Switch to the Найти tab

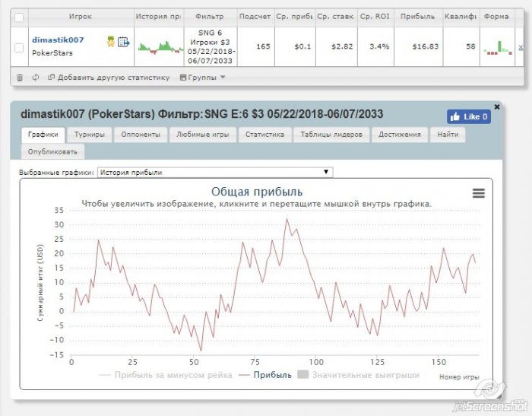tap(448, 135)
